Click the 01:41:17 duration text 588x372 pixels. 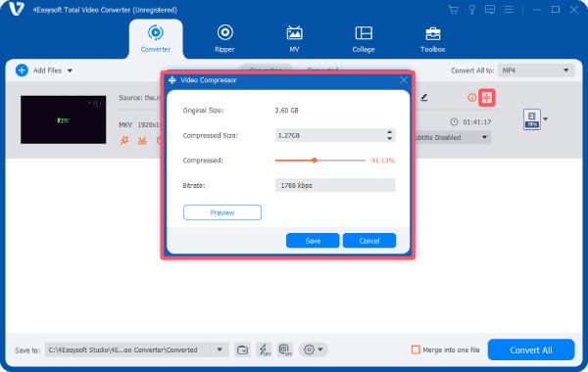[476, 122]
